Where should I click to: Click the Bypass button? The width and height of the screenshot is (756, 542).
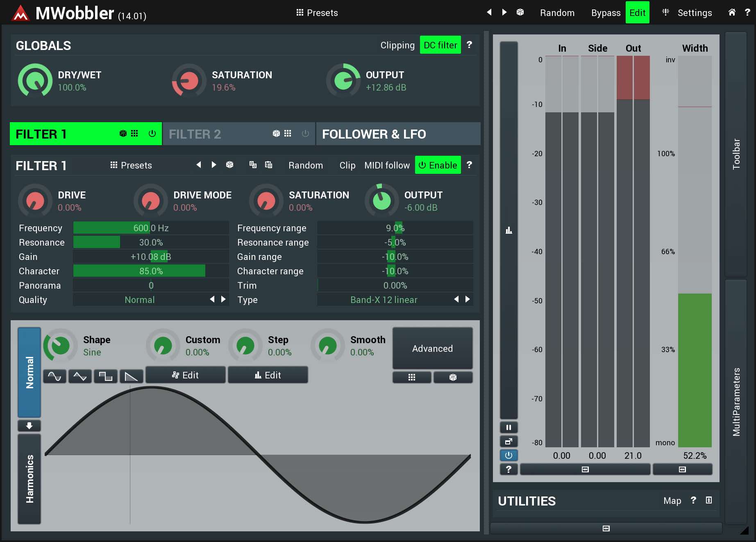(x=605, y=13)
